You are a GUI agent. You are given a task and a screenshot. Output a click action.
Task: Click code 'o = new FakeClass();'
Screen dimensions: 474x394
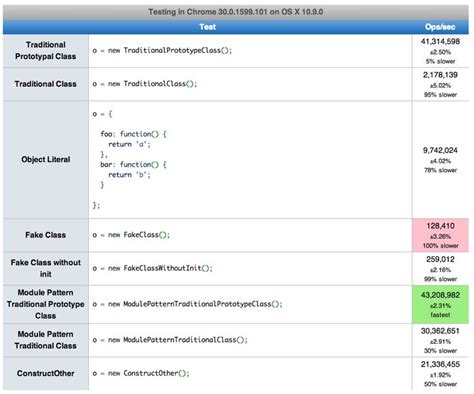click(131, 235)
